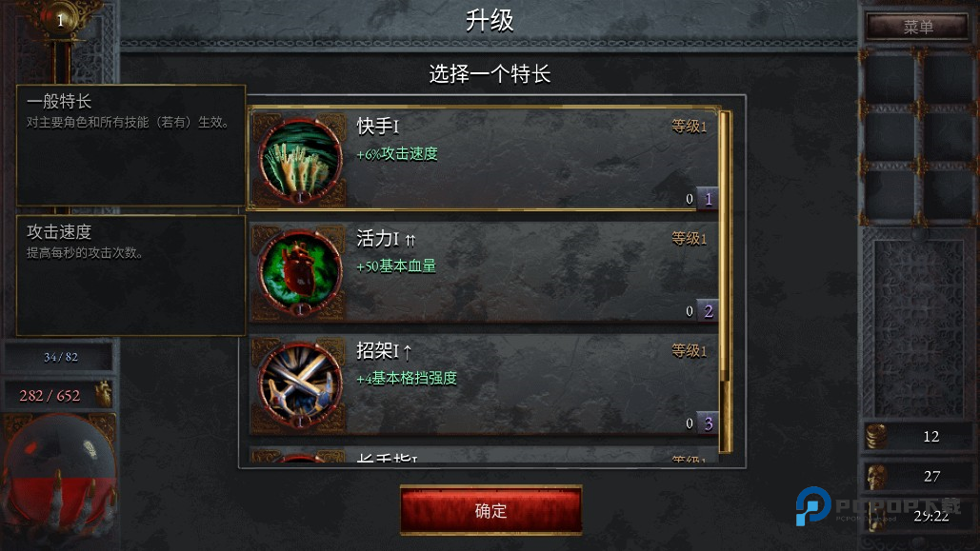Click the heart icon beside 282 / 652
980x551 pixels.
coord(103,394)
